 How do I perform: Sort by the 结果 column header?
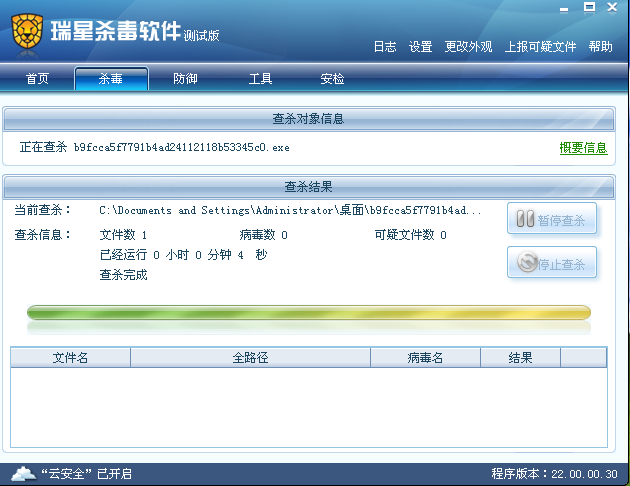click(x=520, y=357)
